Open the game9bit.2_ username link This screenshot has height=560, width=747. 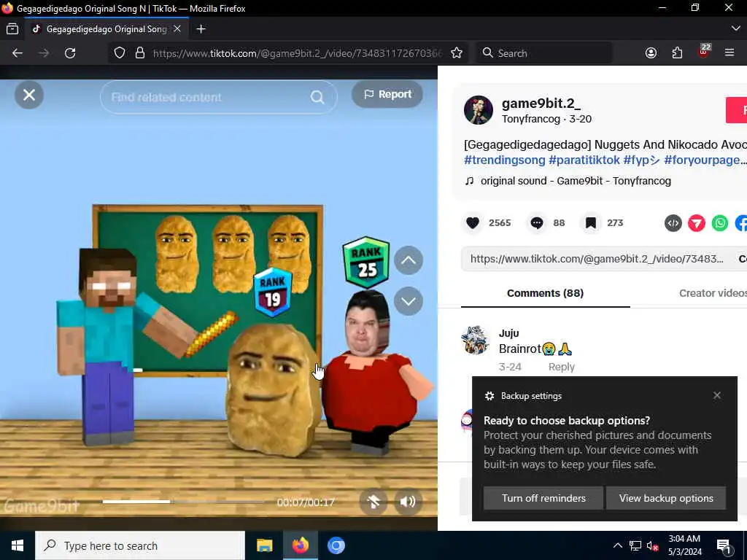(541, 104)
